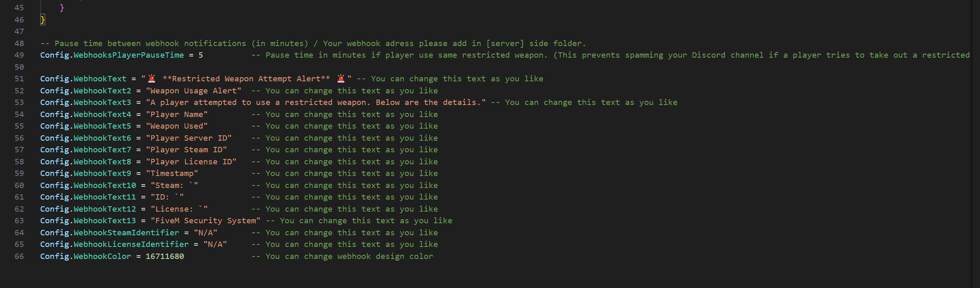
Task: Click the first siren emoji on line 51
Action: (152, 78)
